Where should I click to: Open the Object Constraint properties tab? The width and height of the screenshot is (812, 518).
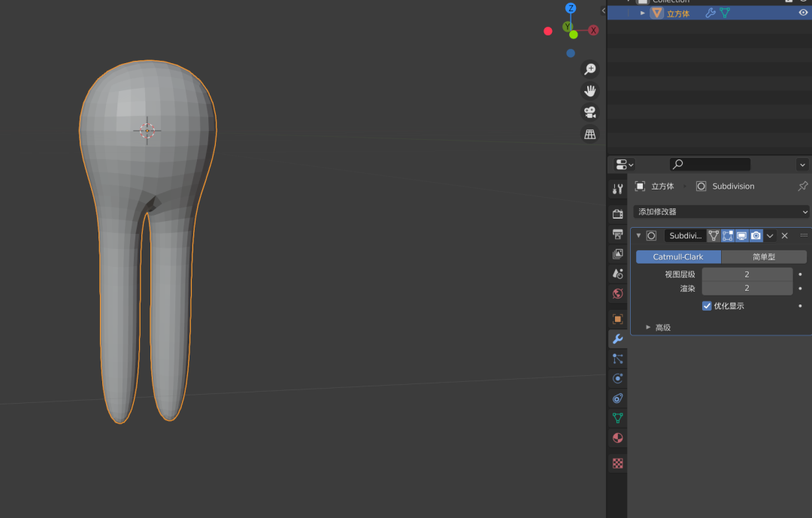tap(617, 398)
